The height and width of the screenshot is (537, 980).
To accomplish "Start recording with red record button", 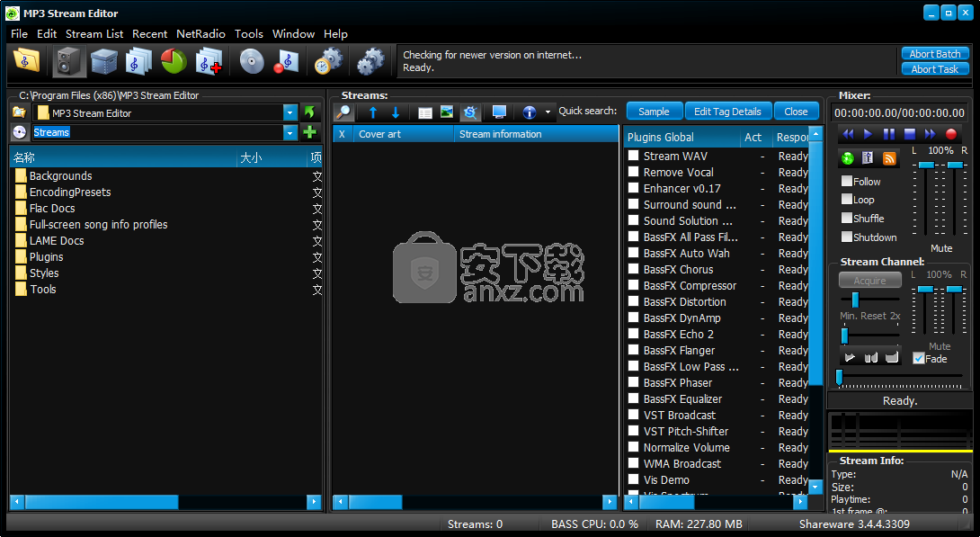I will click(950, 134).
